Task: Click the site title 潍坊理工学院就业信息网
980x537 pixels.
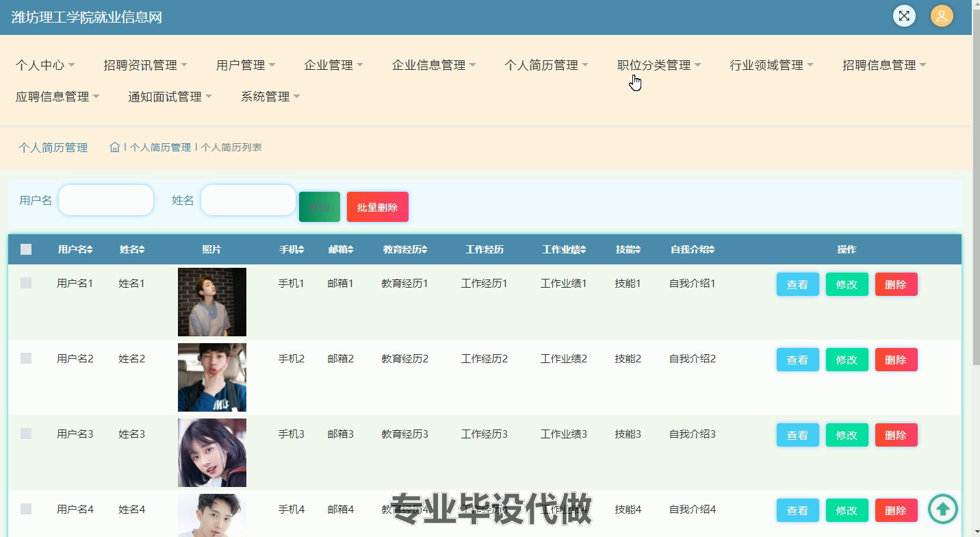Action: coord(87,17)
